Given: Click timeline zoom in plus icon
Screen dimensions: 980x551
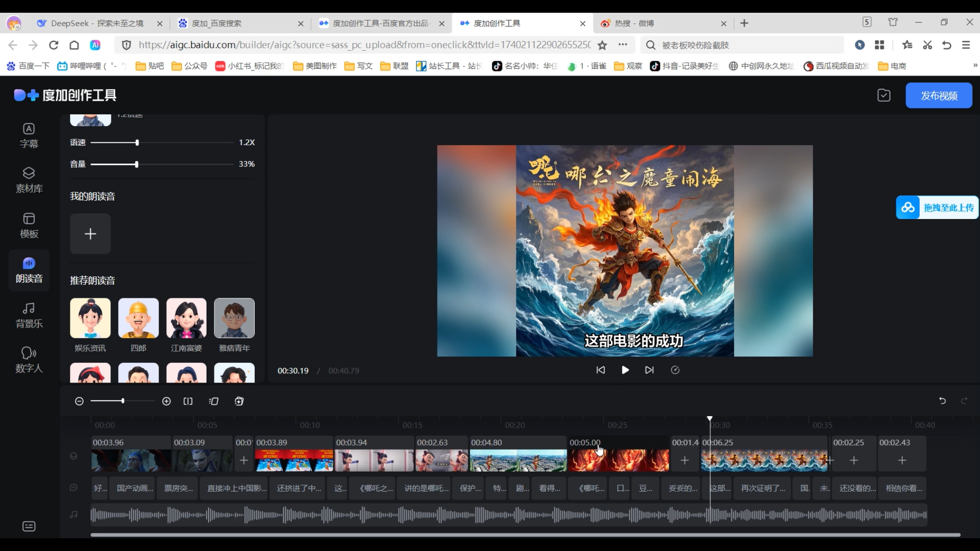Looking at the screenshot, I should (x=166, y=402).
